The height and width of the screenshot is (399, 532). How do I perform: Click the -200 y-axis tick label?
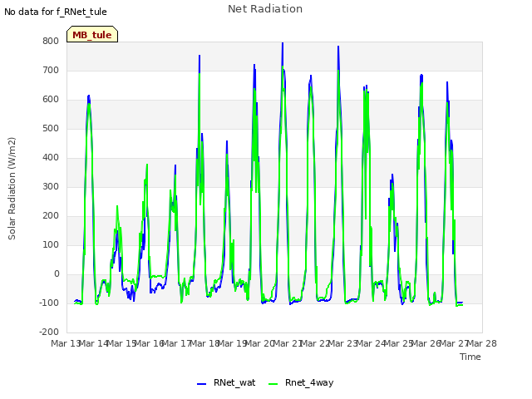point(49,332)
